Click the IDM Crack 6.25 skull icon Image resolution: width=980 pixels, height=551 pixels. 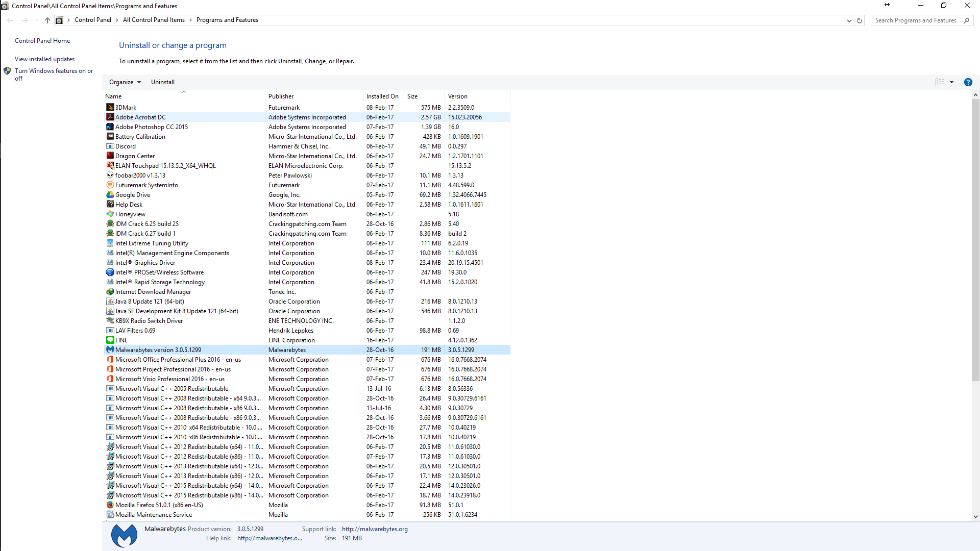click(x=110, y=224)
